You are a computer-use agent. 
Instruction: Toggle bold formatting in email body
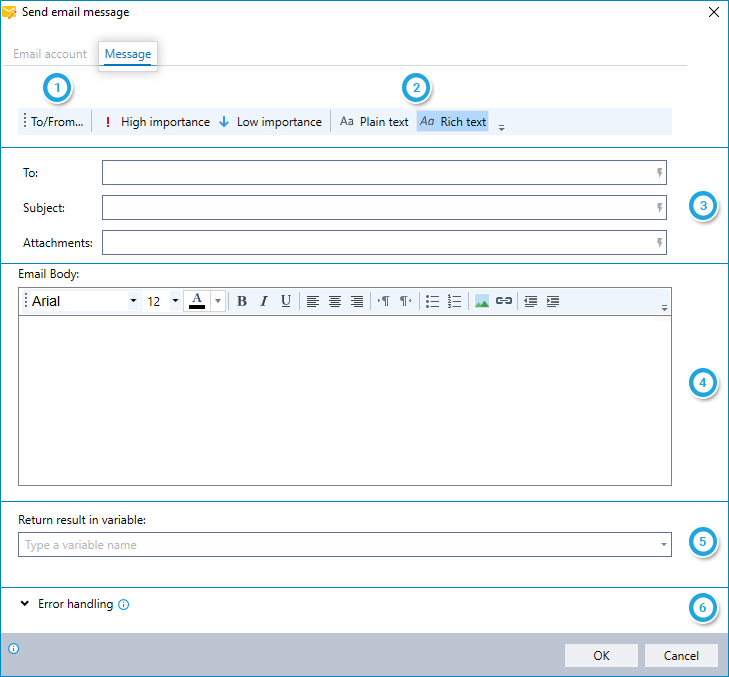(242, 301)
